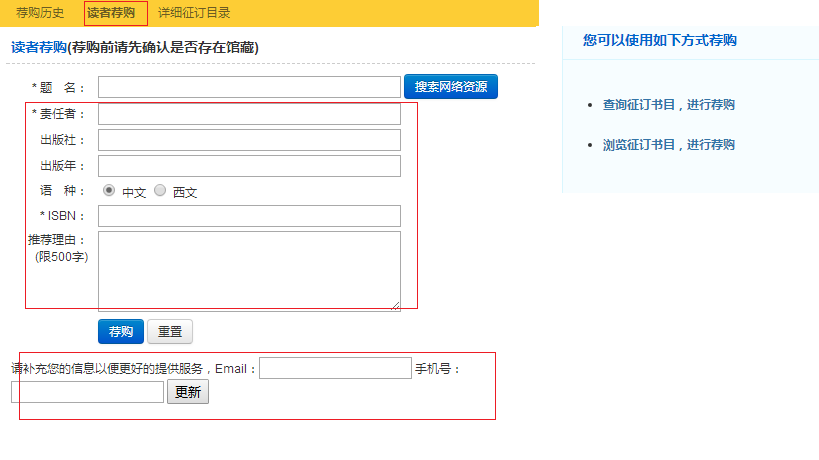
Task: Click the 出版年 publication year field
Action: [249, 166]
